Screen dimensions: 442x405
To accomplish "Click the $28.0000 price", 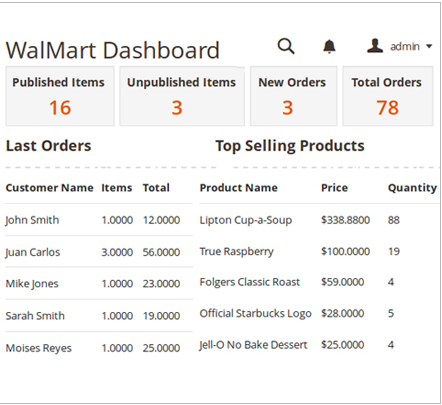I will pos(342,313).
